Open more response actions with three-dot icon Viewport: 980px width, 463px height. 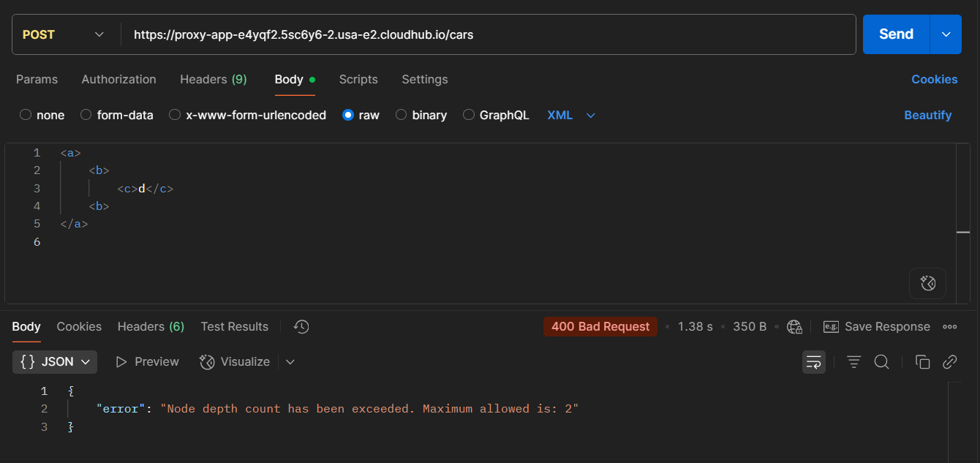click(950, 326)
